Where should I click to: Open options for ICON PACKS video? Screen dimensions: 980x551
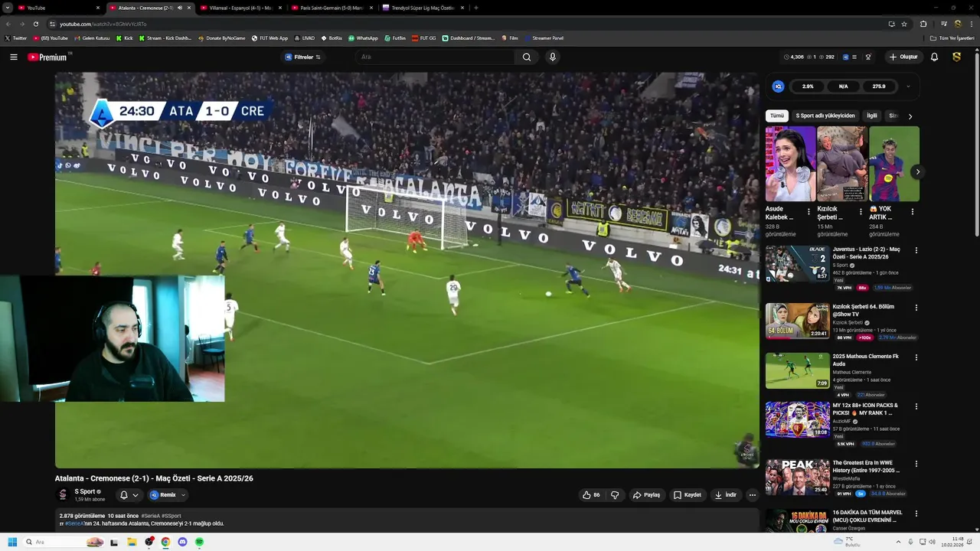(x=916, y=406)
